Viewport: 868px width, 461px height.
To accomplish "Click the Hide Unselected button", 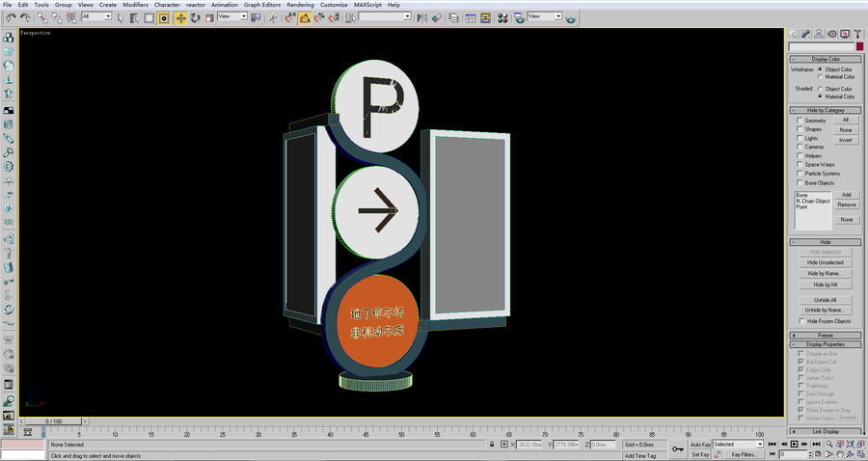I will pos(825,262).
